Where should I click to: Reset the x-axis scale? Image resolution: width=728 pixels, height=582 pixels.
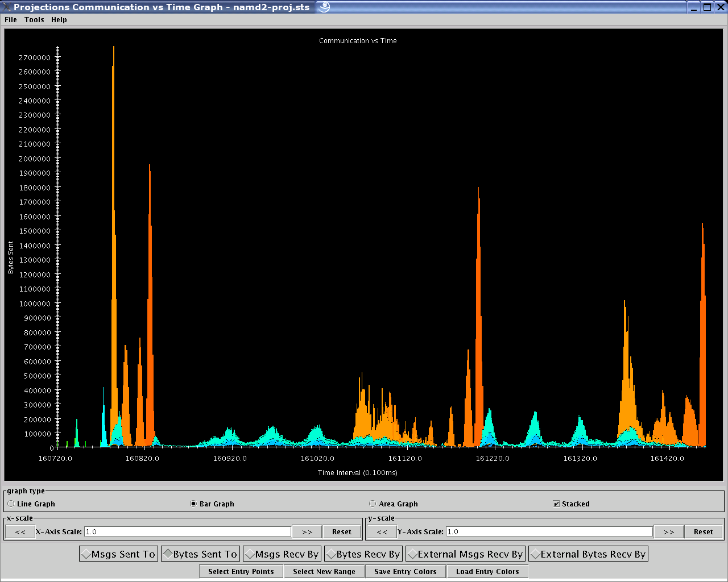point(342,532)
